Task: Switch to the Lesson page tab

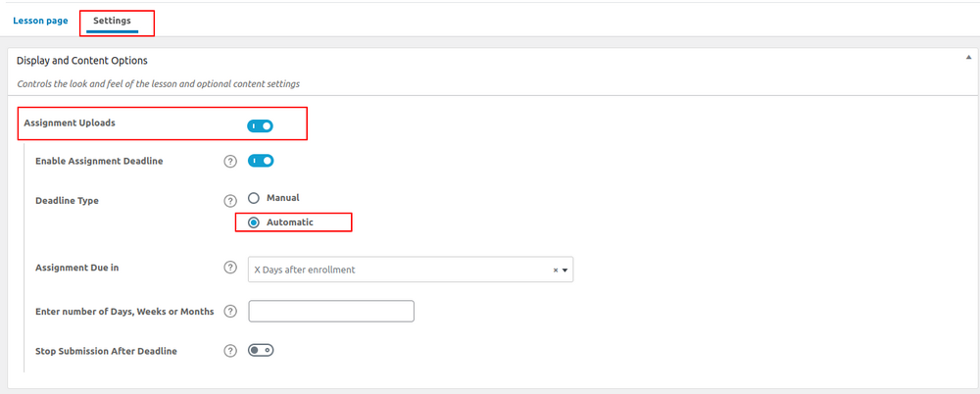Action: click(40, 21)
